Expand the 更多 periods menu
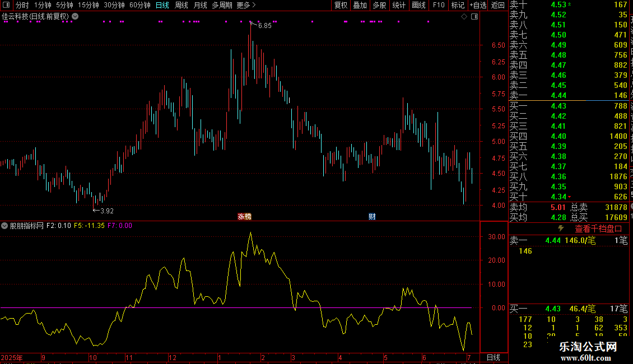Viewport: 633px width, 364px height. [246, 5]
